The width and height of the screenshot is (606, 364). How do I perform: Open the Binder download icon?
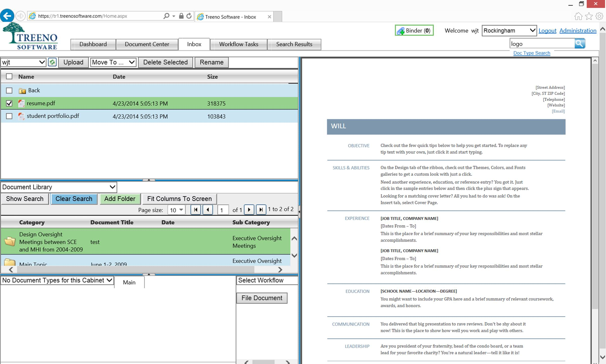401,31
